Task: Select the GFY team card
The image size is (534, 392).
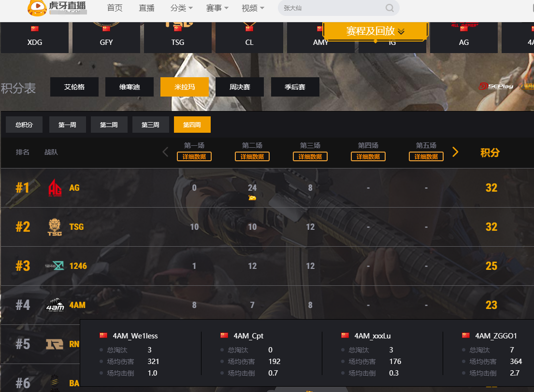Action: coord(106,38)
